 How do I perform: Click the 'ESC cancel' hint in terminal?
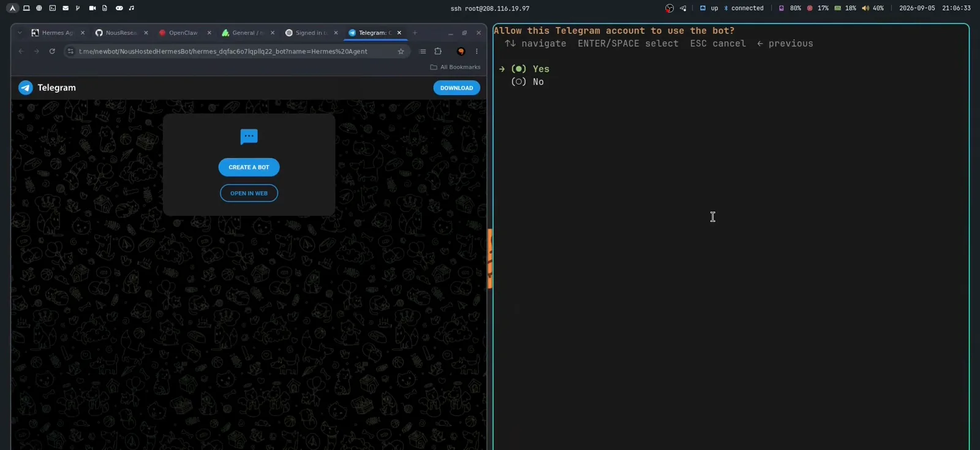[x=718, y=44]
